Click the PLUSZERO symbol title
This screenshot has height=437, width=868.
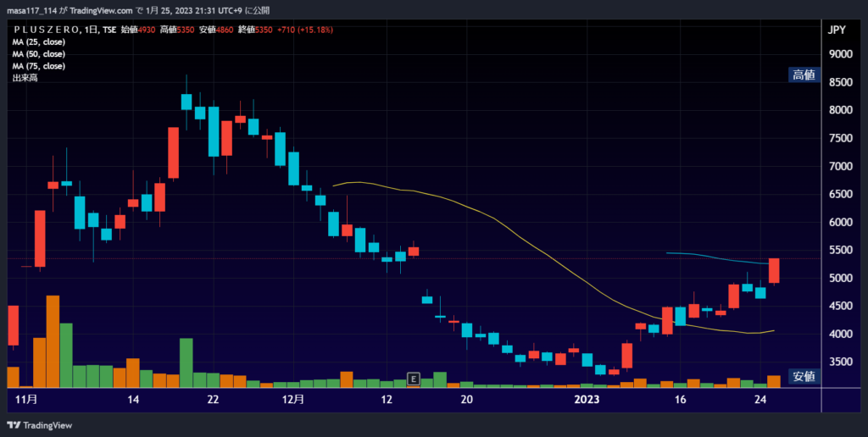pos(46,30)
